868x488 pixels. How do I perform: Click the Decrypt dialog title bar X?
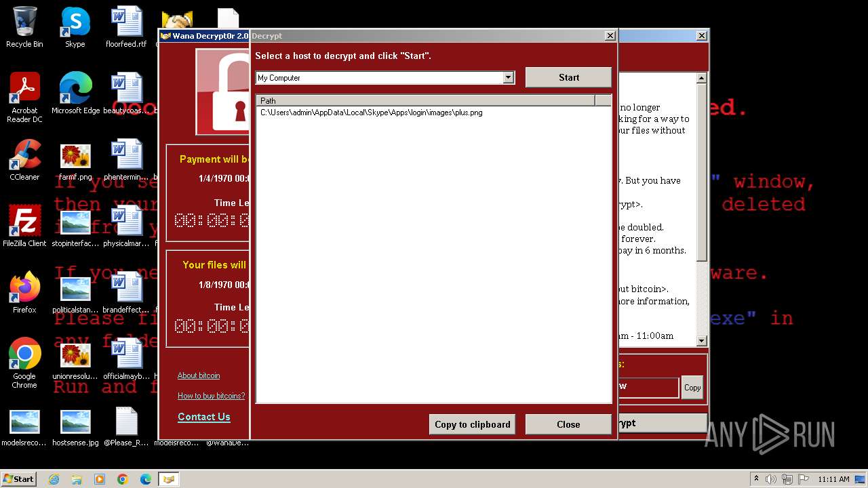click(x=610, y=36)
